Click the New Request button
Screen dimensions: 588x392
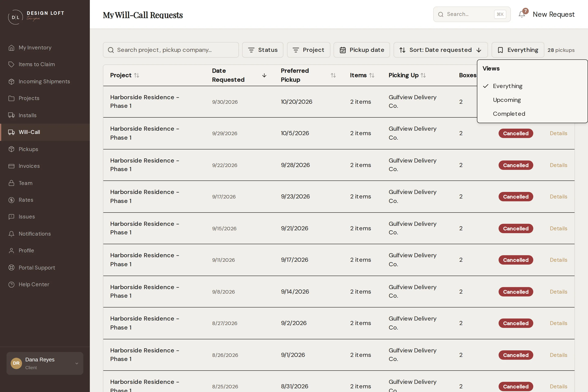(x=553, y=14)
